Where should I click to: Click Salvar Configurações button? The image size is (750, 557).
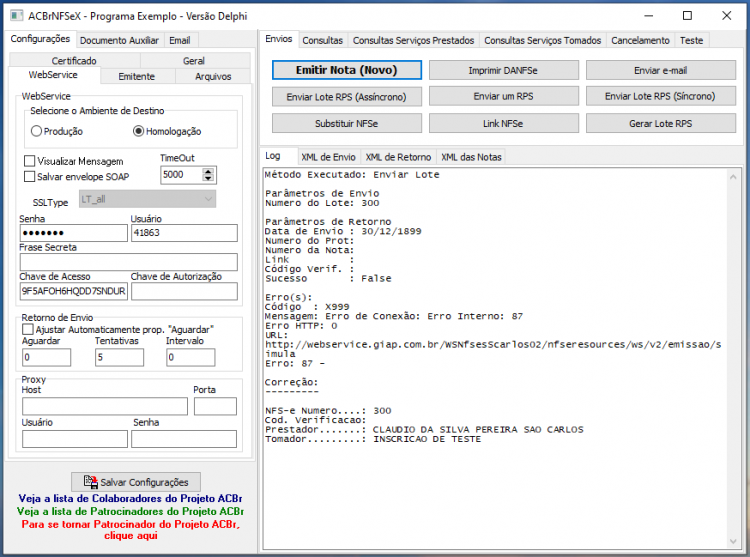(136, 481)
